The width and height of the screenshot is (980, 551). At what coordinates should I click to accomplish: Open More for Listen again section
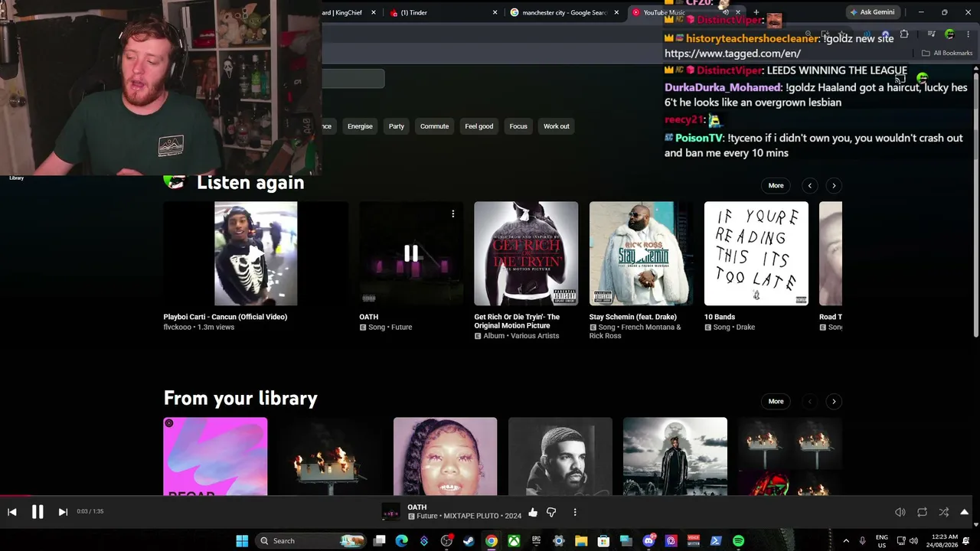[x=776, y=186]
